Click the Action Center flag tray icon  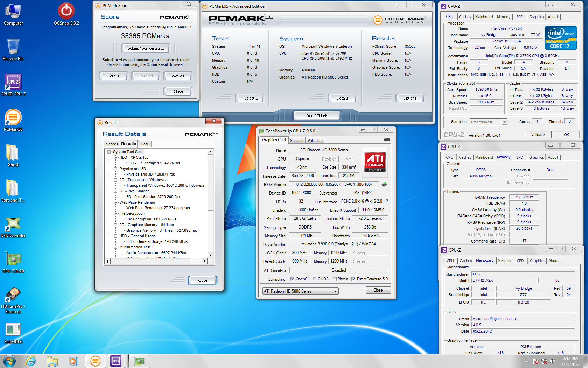click(536, 361)
